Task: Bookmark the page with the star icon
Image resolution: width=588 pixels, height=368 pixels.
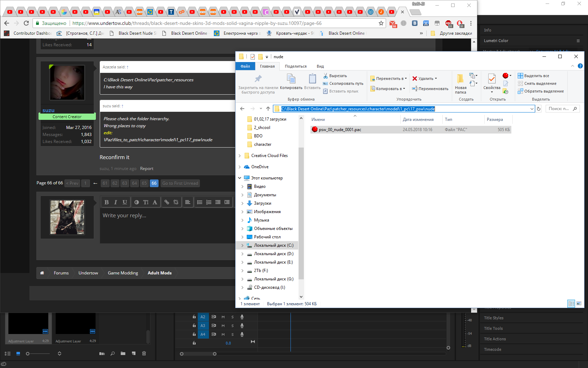Action: (x=381, y=23)
